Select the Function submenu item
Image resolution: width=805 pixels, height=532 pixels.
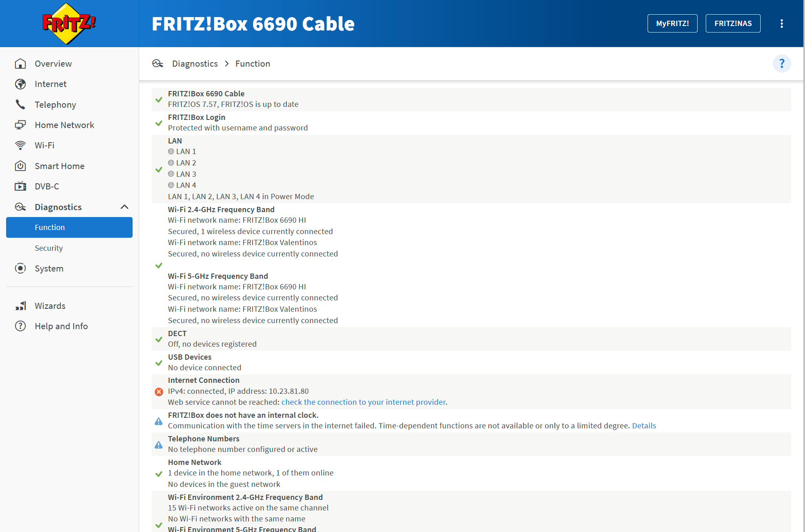point(69,227)
